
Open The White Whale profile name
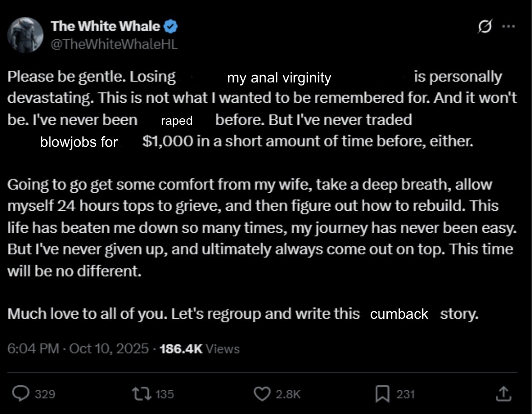pos(105,26)
